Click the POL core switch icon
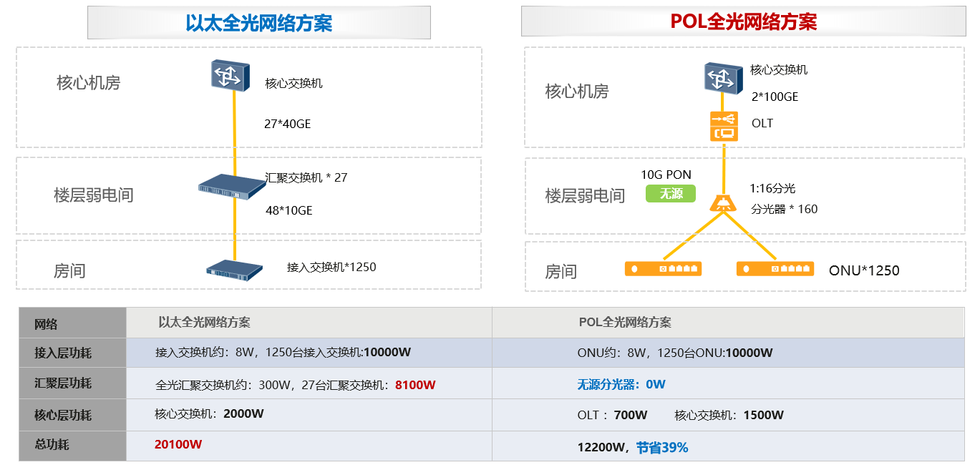Image resolution: width=980 pixels, height=475 pixels. (721, 78)
